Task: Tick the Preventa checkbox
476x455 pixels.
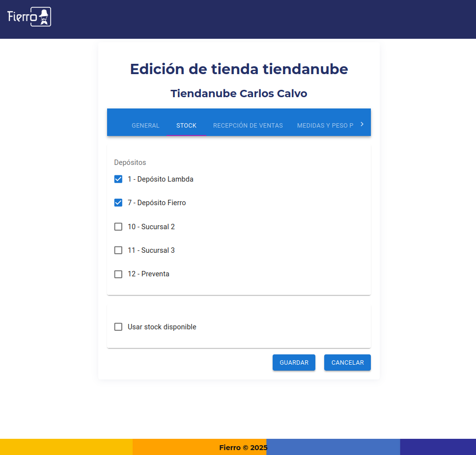Action: point(118,274)
